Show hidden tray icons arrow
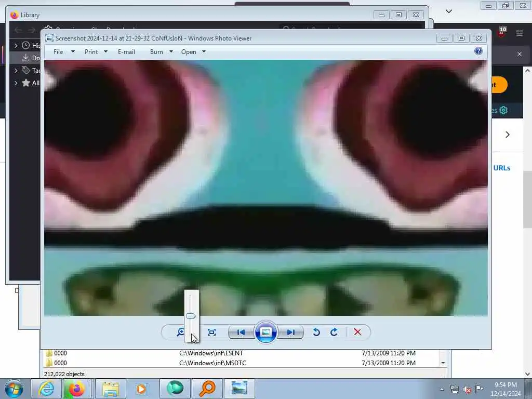The height and width of the screenshot is (399, 532). [442, 390]
